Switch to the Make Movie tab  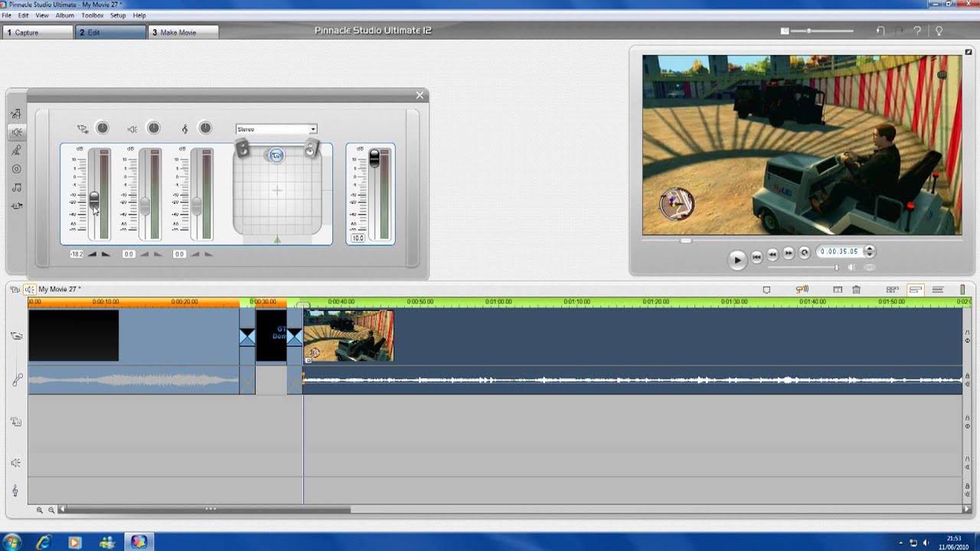pos(183,32)
